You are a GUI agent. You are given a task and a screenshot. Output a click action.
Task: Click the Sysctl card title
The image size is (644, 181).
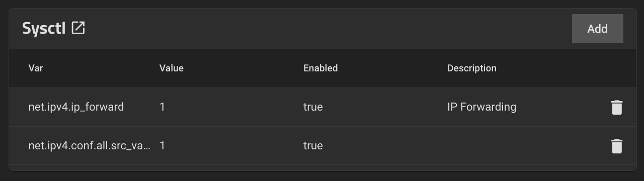click(x=44, y=29)
